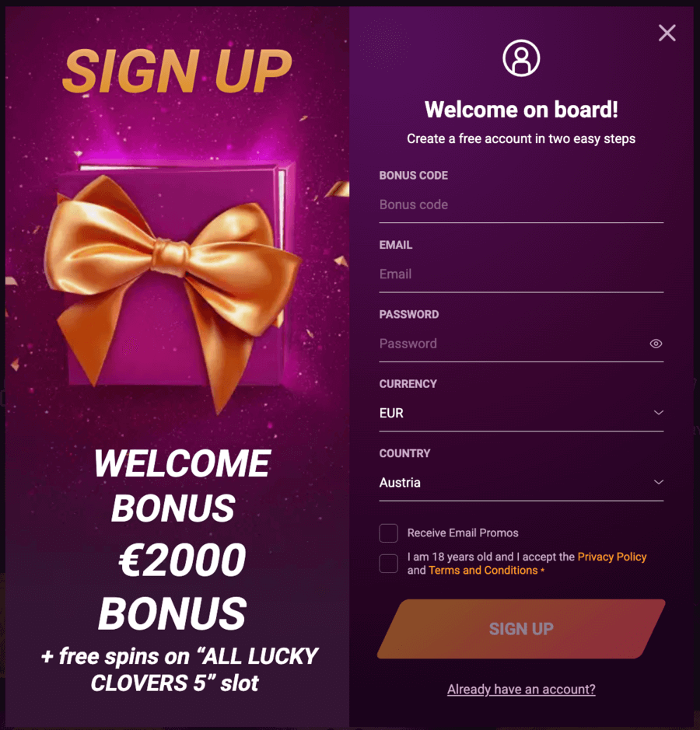Expand the Austria country dropdown

pos(521,482)
